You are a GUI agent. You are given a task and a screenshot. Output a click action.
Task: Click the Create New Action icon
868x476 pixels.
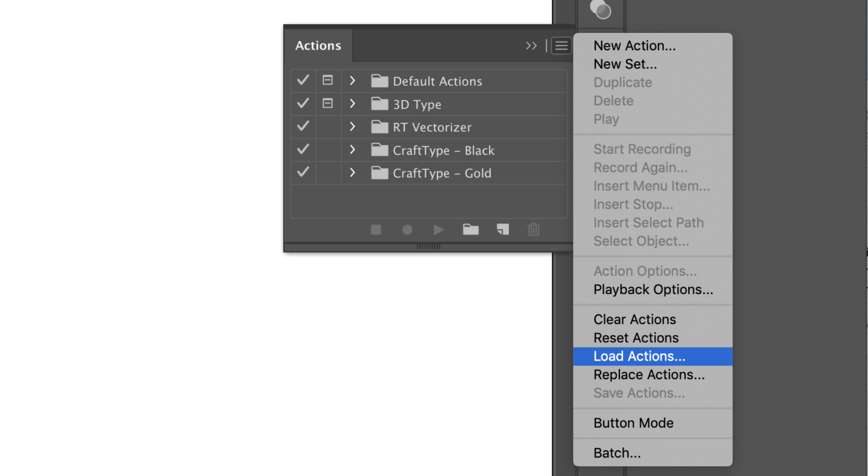coord(503,230)
